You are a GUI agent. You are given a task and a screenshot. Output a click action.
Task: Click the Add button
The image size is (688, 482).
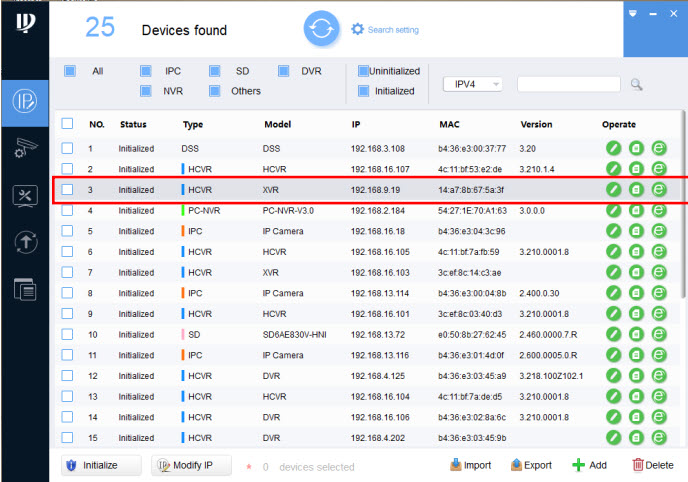(x=590, y=465)
